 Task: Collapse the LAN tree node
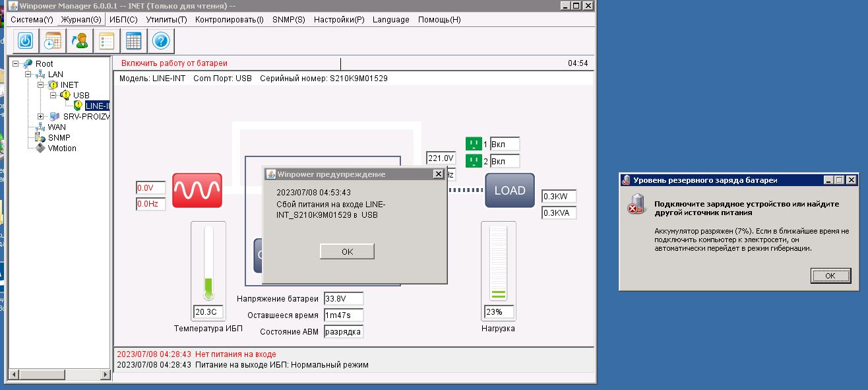click(28, 75)
